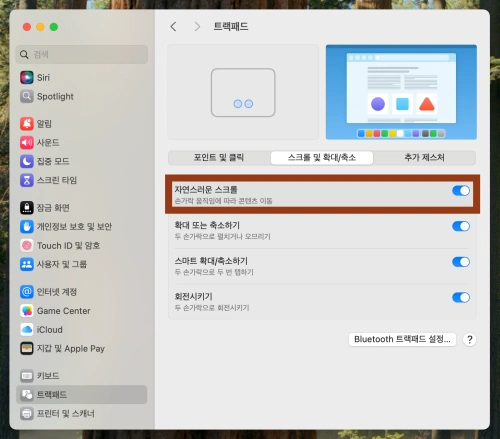This screenshot has height=439, width=500.
Task: Turn off 회전시키기 switch
Action: pos(461,297)
